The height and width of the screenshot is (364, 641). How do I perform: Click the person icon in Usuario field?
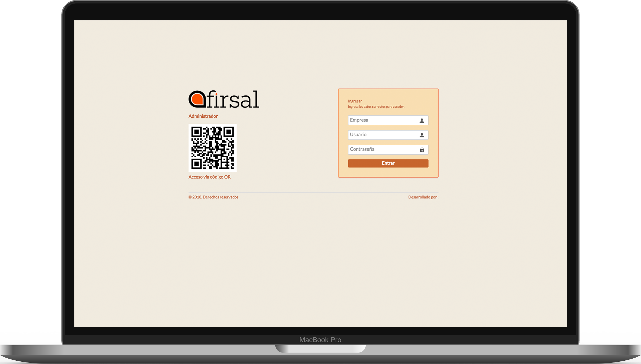tap(422, 135)
